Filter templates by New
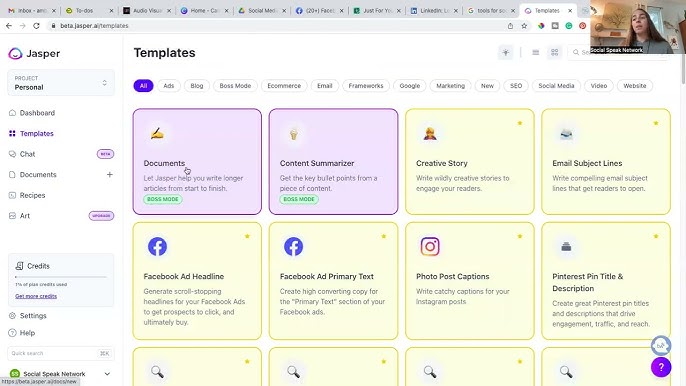The width and height of the screenshot is (686, 386). [487, 86]
